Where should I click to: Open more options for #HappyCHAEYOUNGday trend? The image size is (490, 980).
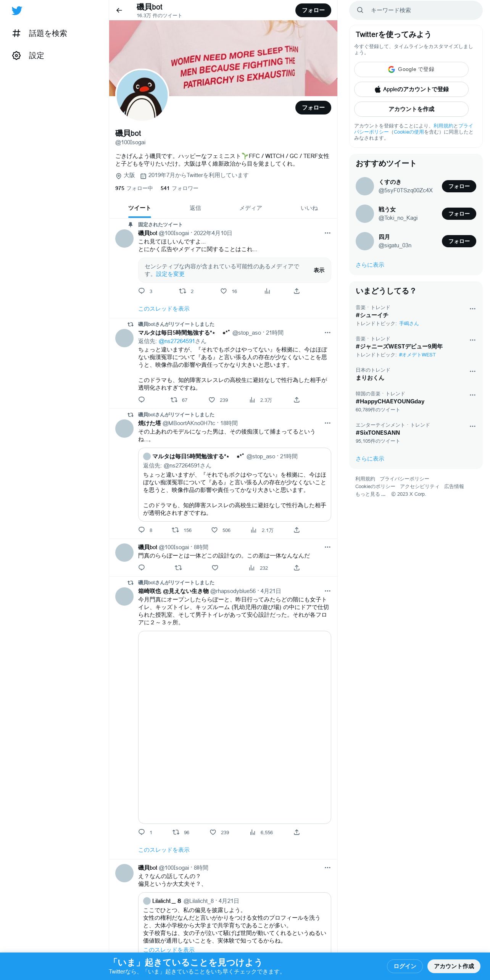[472, 395]
